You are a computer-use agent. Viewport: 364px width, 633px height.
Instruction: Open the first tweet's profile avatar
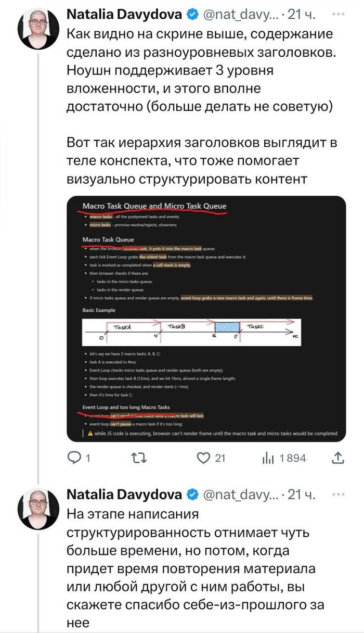coord(38,29)
